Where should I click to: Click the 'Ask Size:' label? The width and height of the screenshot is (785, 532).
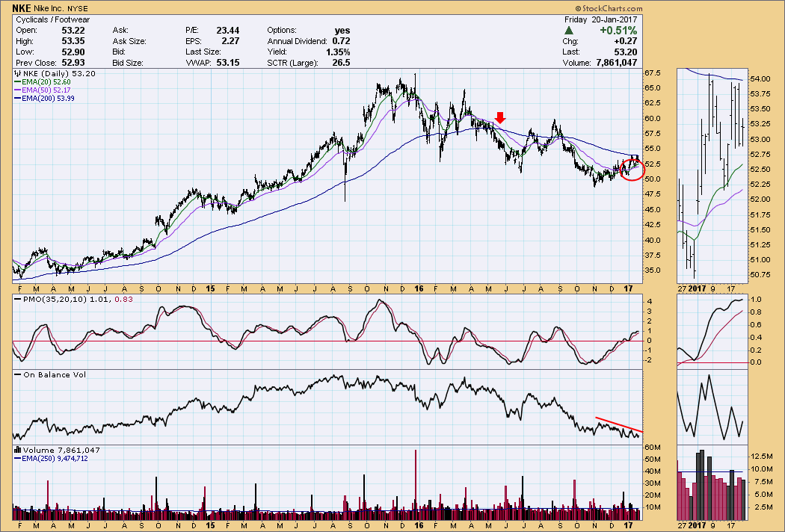[129, 41]
